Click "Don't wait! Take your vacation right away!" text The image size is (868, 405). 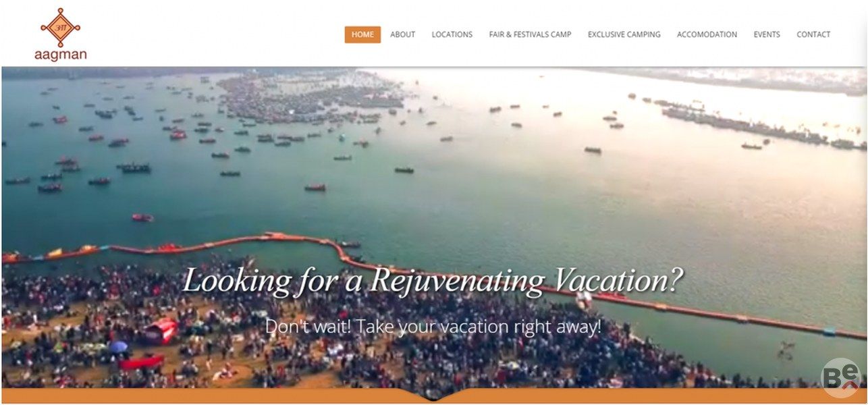(x=433, y=327)
